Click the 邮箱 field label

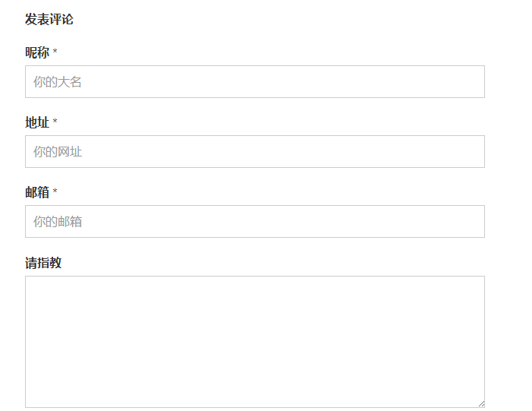(37, 192)
